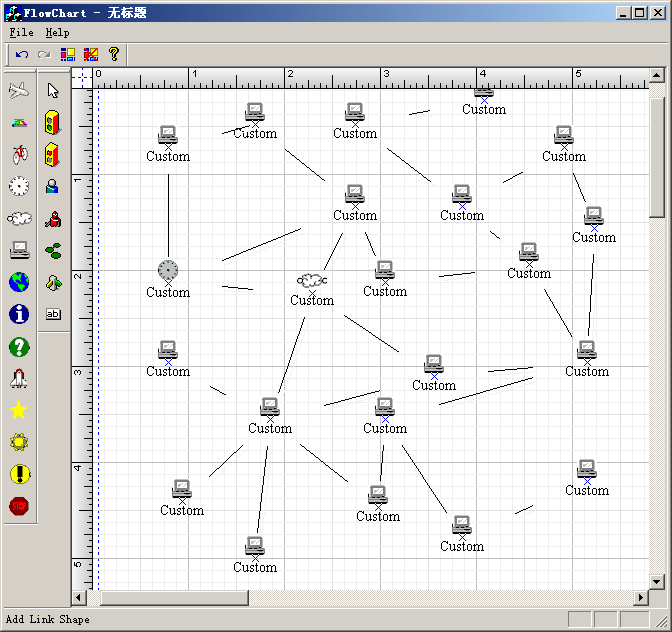Image resolution: width=672 pixels, height=632 pixels.
Task: Pick the blue info circle shape
Action: pos(18,314)
